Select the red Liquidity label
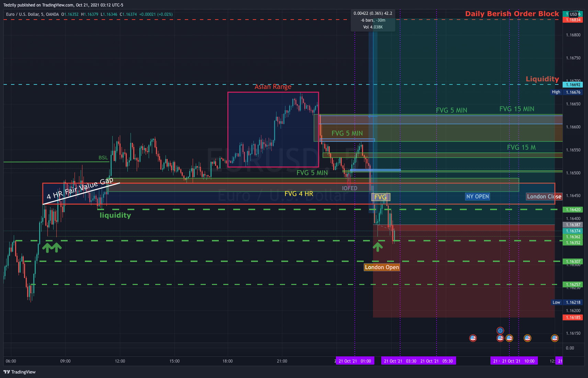This screenshot has width=588, height=378. tap(542, 79)
